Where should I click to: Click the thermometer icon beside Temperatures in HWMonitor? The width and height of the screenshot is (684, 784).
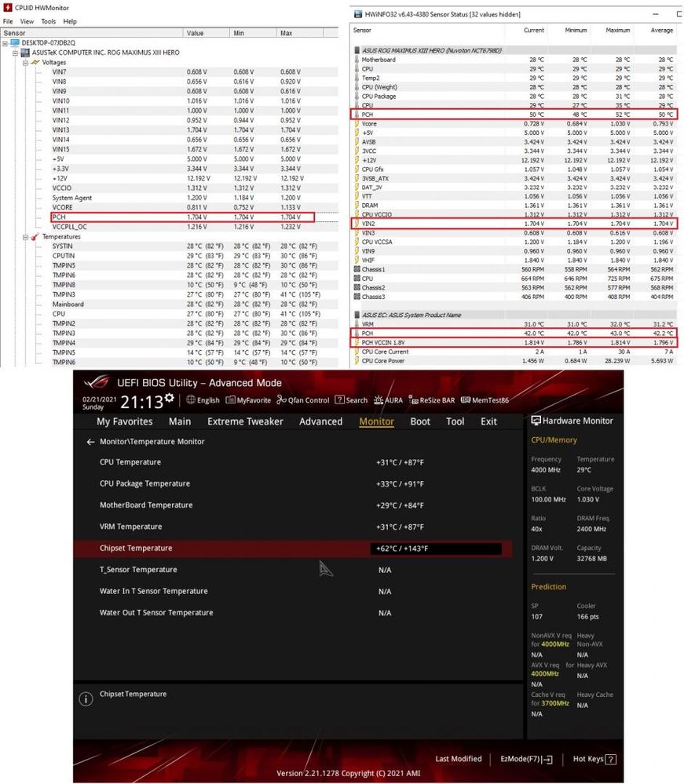[35, 236]
